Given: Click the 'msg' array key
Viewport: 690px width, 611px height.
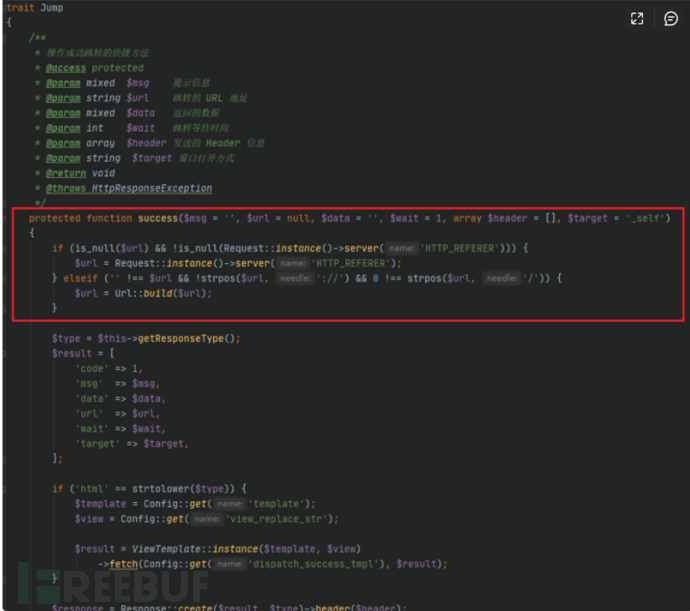Looking at the screenshot, I should 89,383.
